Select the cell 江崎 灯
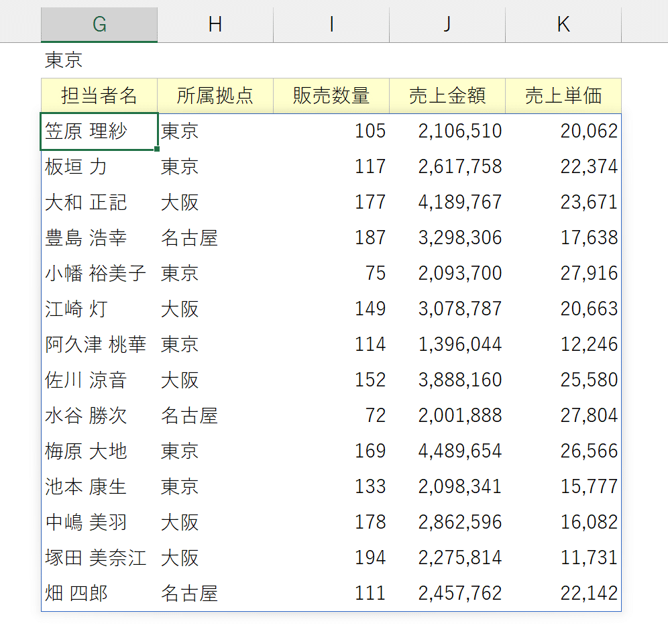Viewport: 668px width, 644px height. point(99,309)
